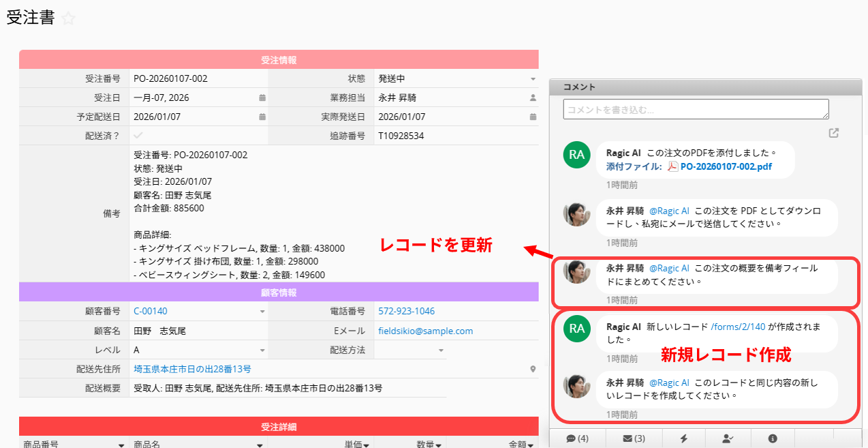Image resolution: width=868 pixels, height=448 pixels.
Task: Open the lightning bolt actions tab
Action: coord(681,438)
